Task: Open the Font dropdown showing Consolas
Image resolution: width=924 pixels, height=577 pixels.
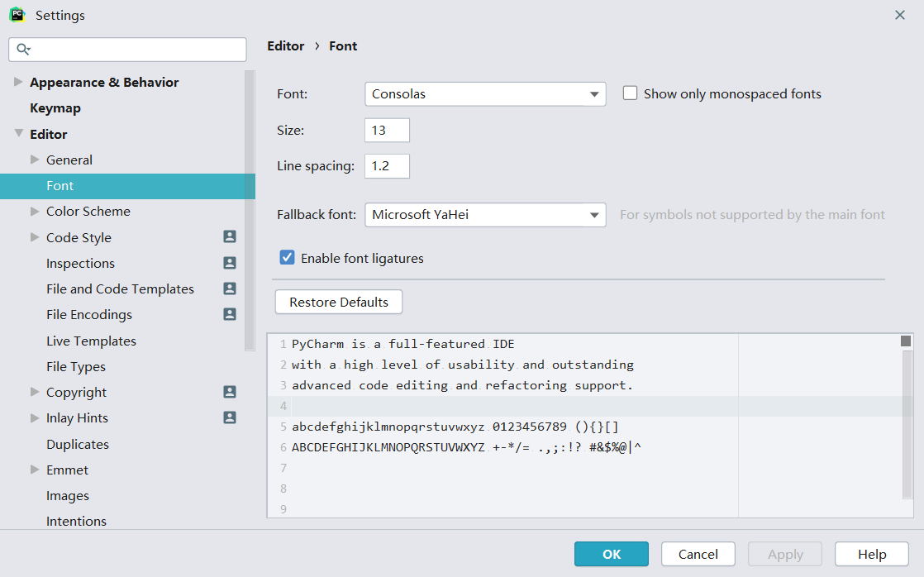Action: [485, 94]
